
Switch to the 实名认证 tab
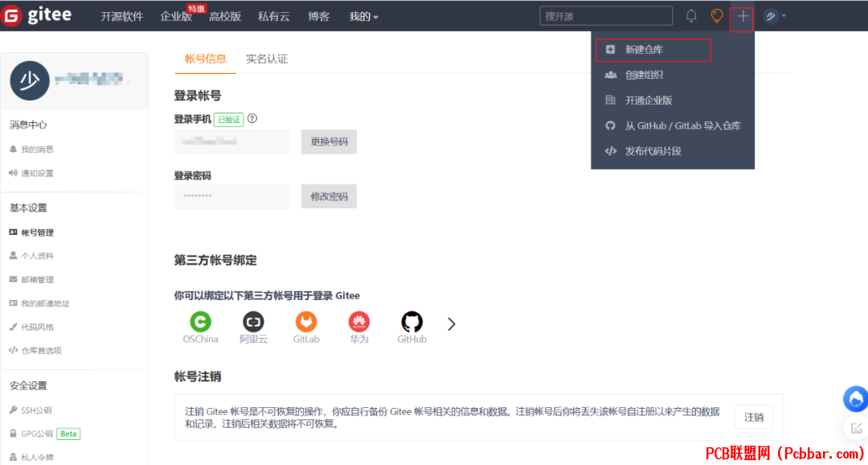pyautogui.click(x=267, y=60)
